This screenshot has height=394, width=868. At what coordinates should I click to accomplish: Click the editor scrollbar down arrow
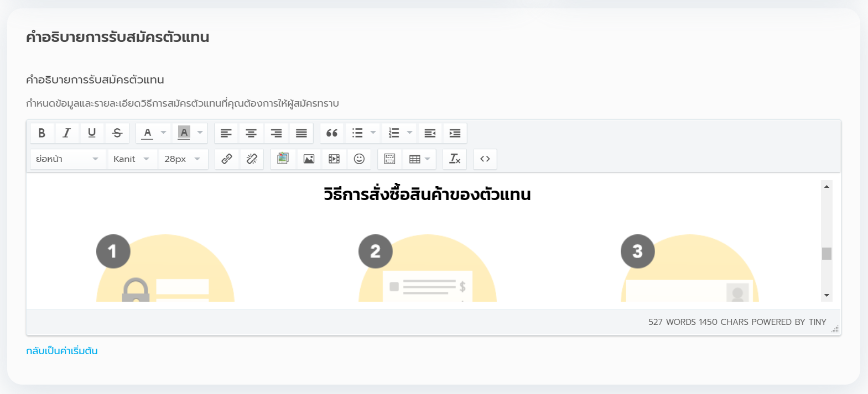(x=827, y=296)
